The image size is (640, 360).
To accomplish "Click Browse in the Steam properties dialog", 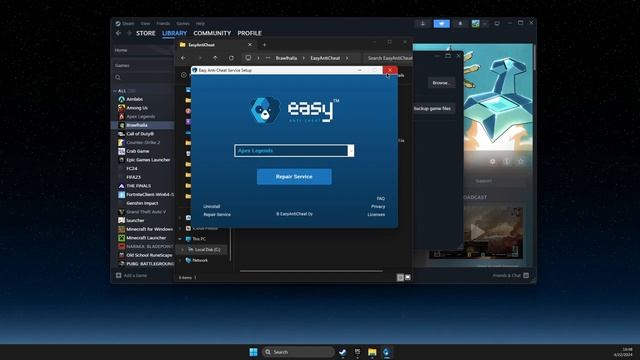I will 441,83.
